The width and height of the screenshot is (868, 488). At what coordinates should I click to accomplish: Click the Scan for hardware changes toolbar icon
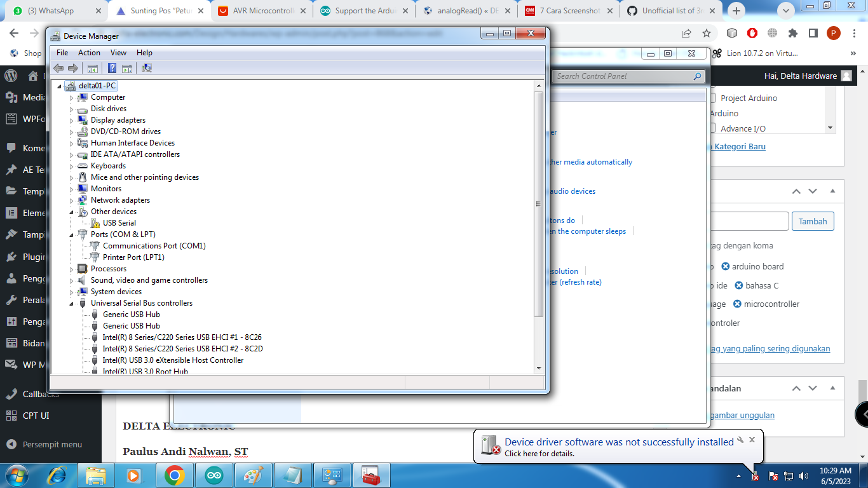tap(147, 68)
